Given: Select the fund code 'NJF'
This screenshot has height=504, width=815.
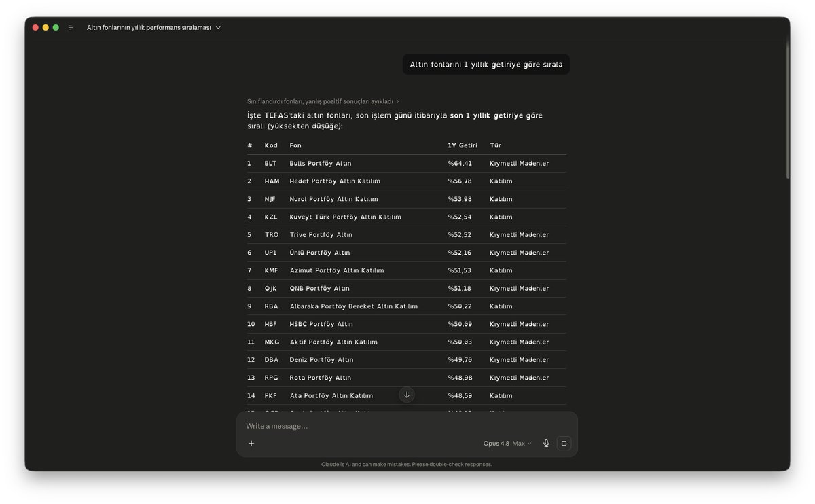Looking at the screenshot, I should (x=270, y=199).
